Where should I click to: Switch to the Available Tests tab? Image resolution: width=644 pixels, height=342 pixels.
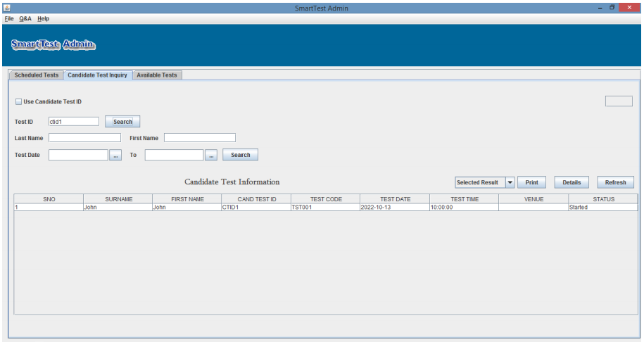[157, 75]
